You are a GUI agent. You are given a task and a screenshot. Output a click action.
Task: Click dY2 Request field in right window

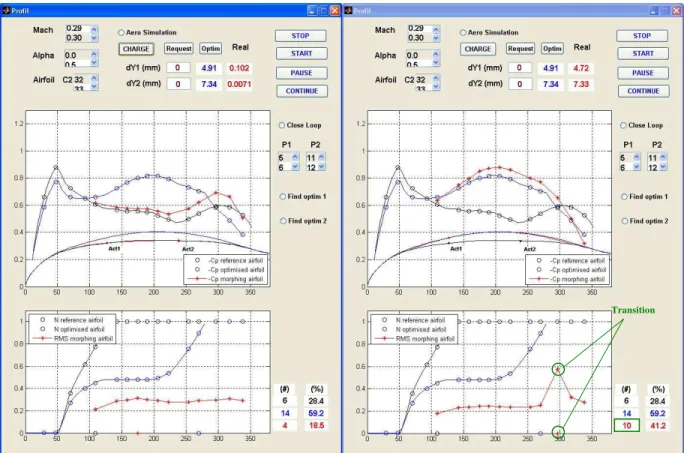click(520, 84)
